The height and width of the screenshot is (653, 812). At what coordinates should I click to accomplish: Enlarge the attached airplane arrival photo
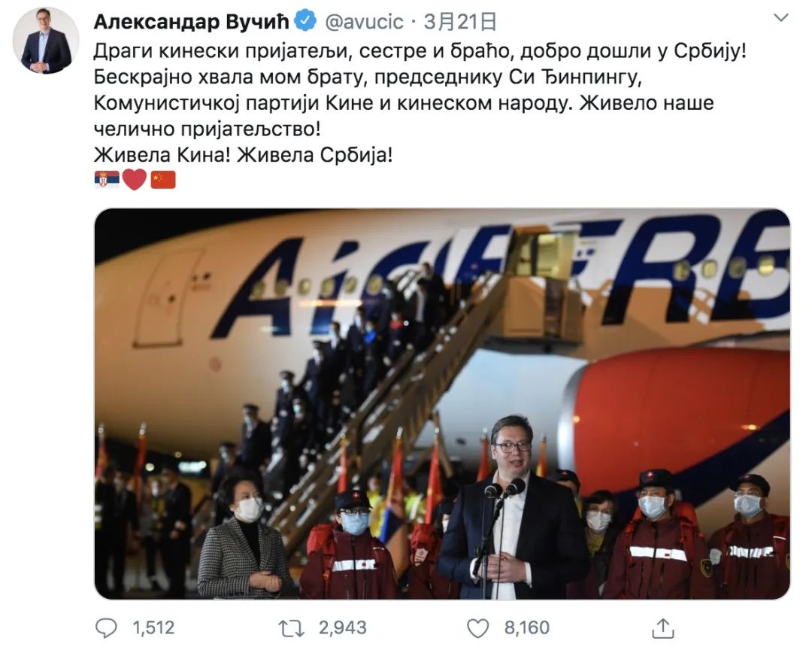tap(442, 404)
